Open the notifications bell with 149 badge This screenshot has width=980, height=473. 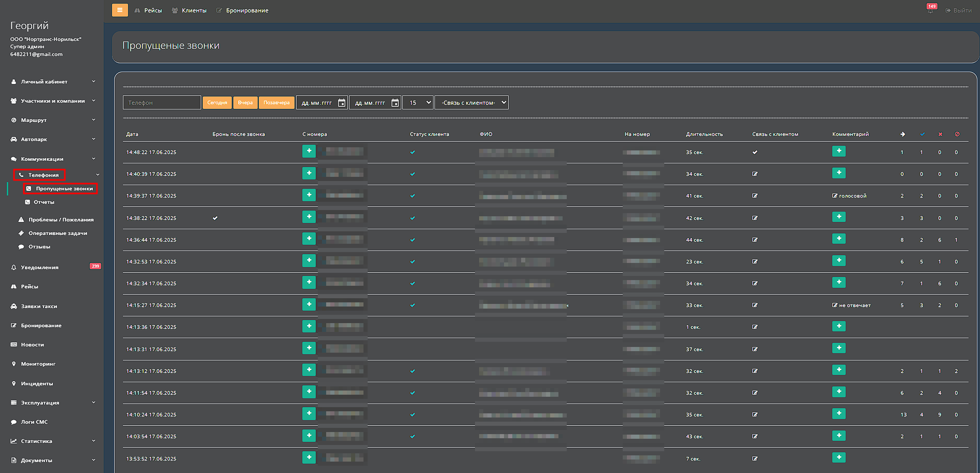tap(930, 10)
